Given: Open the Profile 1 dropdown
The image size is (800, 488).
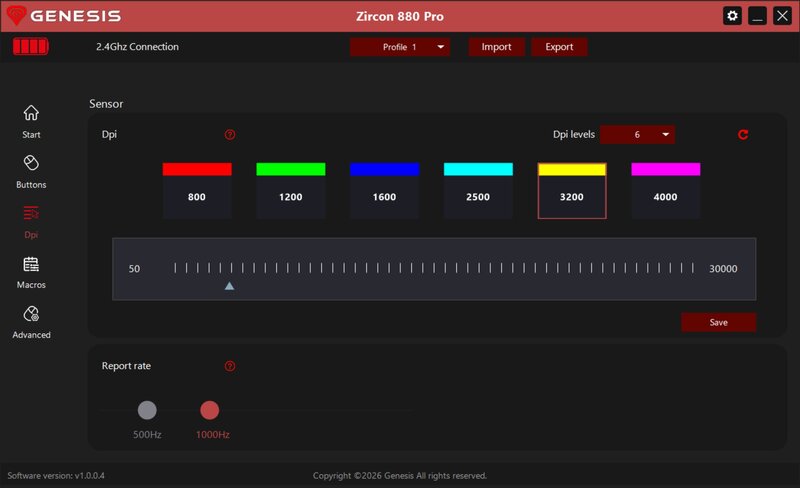Looking at the screenshot, I should [x=399, y=47].
